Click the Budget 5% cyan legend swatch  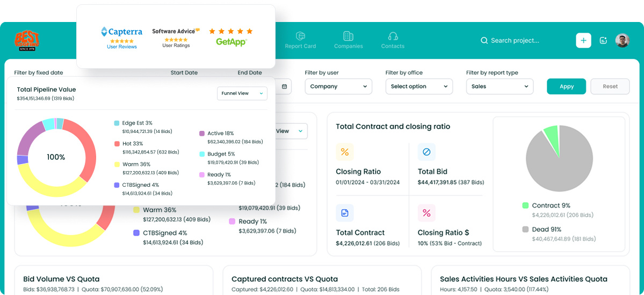click(201, 154)
